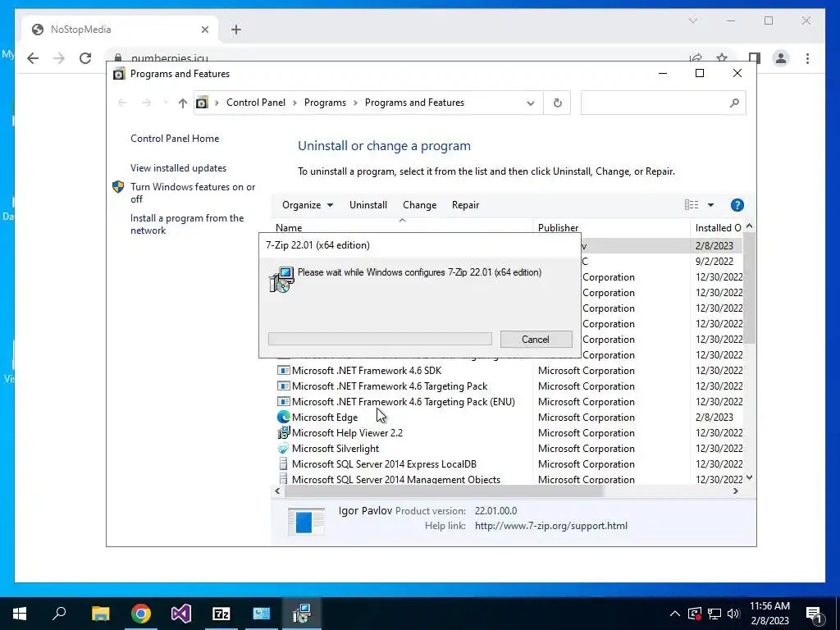
Task: Select Microsoft SQL Server 2014 Management Objects
Action: click(x=509, y=479)
